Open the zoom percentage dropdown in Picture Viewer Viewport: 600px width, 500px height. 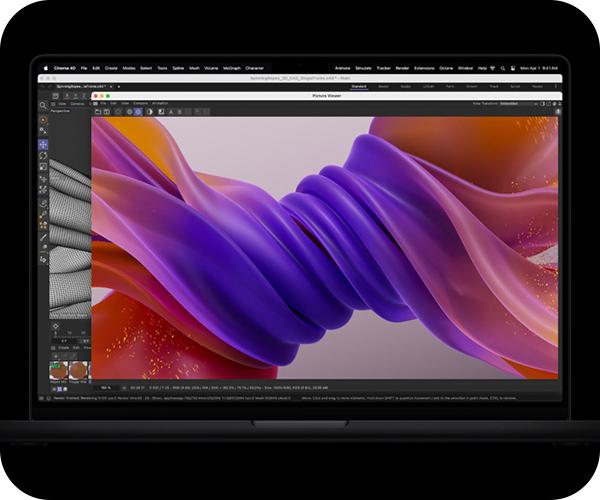[105, 386]
